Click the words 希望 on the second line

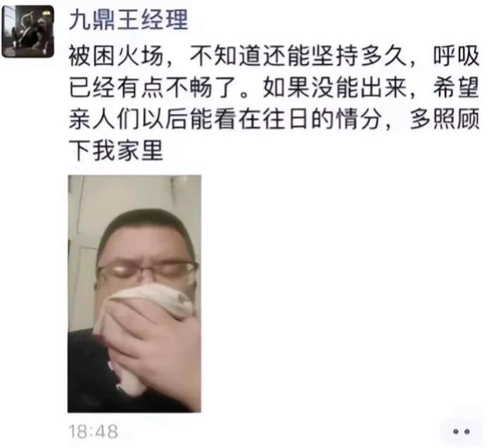(x=456, y=87)
